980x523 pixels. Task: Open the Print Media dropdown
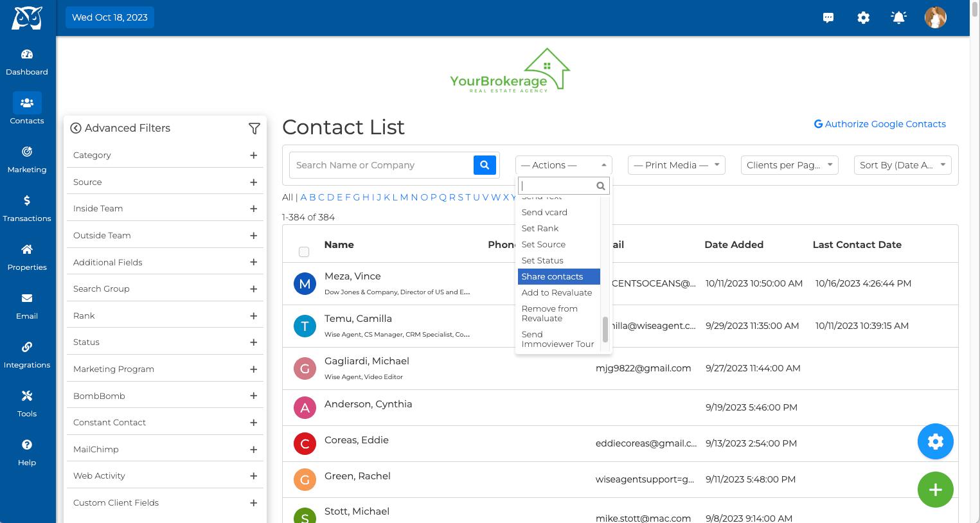pos(677,165)
